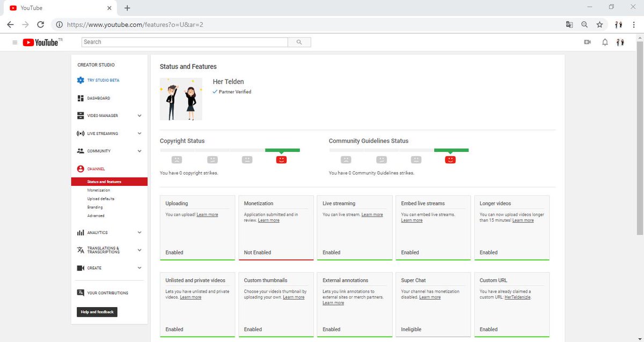Expand the Community section
The height and width of the screenshot is (342, 644).
click(140, 151)
